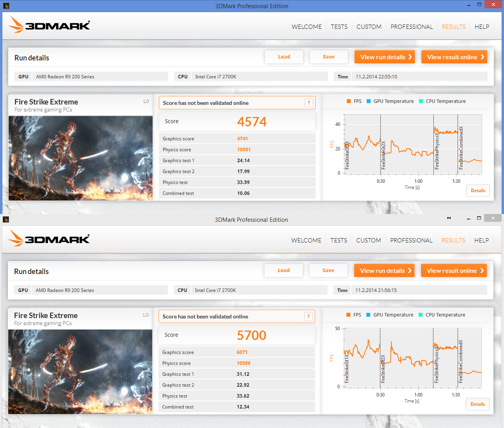The height and width of the screenshot is (428, 504).
Task: Open CUSTOM tab in top window
Action: click(x=369, y=27)
